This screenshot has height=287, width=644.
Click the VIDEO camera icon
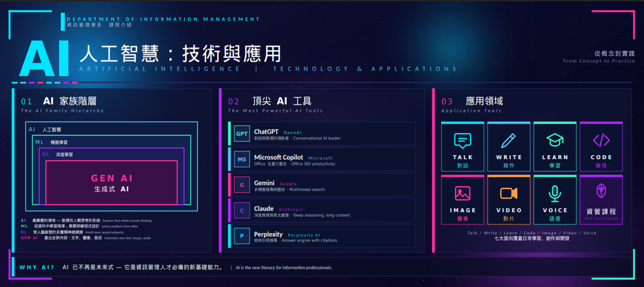(x=509, y=193)
